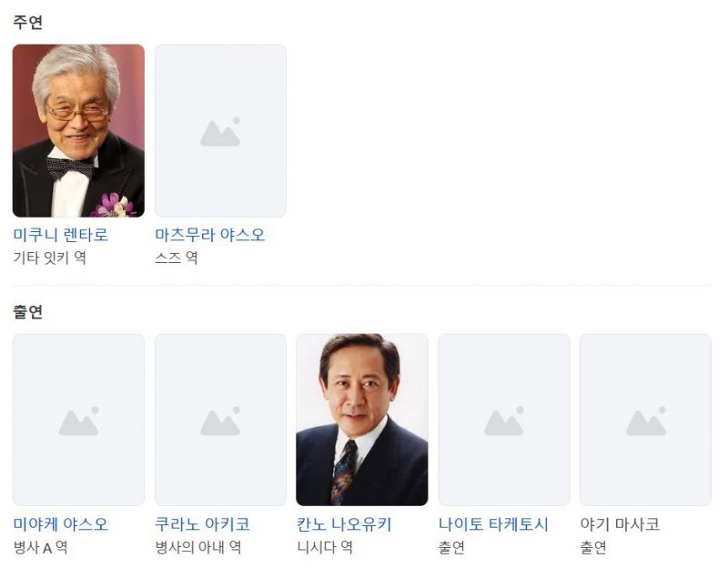Open 나이토 타케토시 placeholder image
This screenshot has height=568, width=728.
pos(504,420)
